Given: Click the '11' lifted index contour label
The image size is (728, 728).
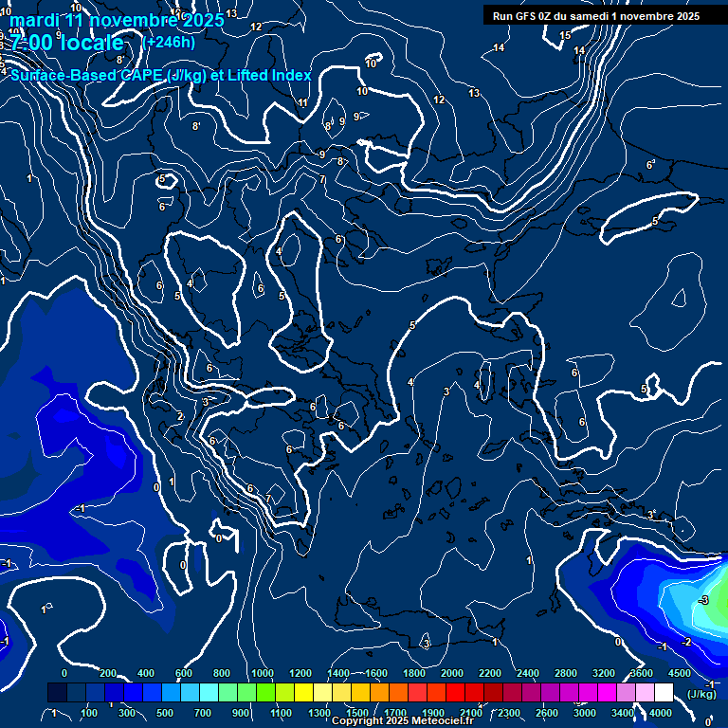Looking at the screenshot, I should click(x=302, y=102).
